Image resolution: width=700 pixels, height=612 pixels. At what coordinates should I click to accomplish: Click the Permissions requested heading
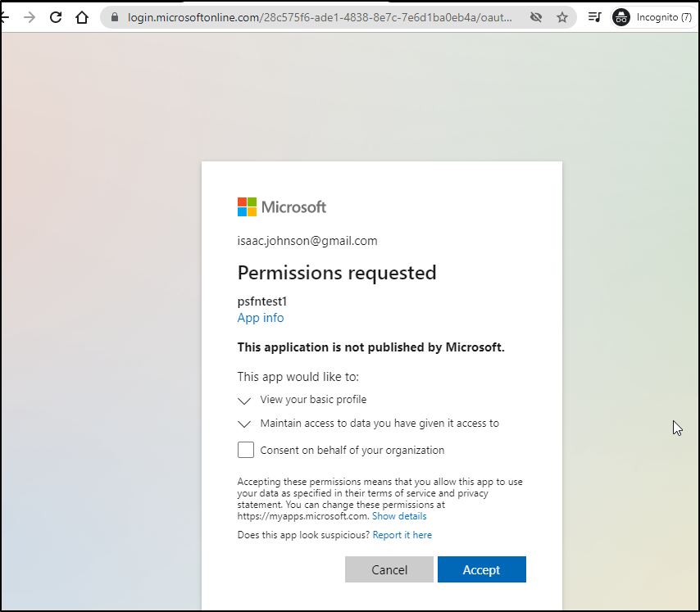[x=337, y=273]
